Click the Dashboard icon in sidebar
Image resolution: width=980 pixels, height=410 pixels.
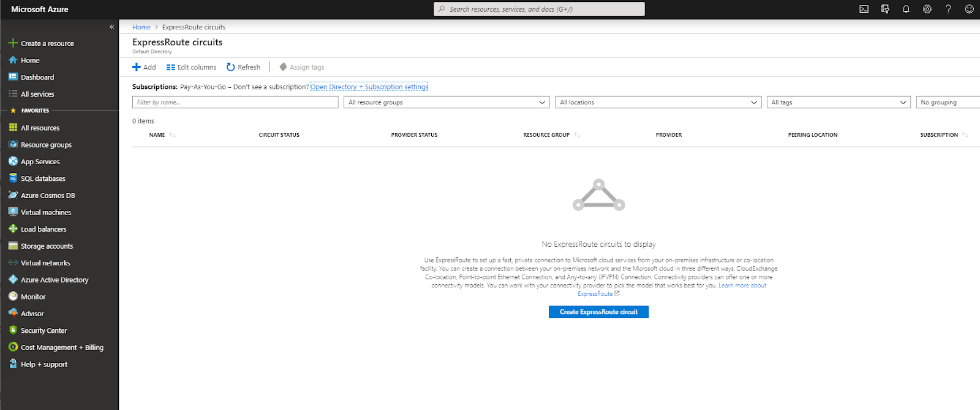tap(13, 77)
